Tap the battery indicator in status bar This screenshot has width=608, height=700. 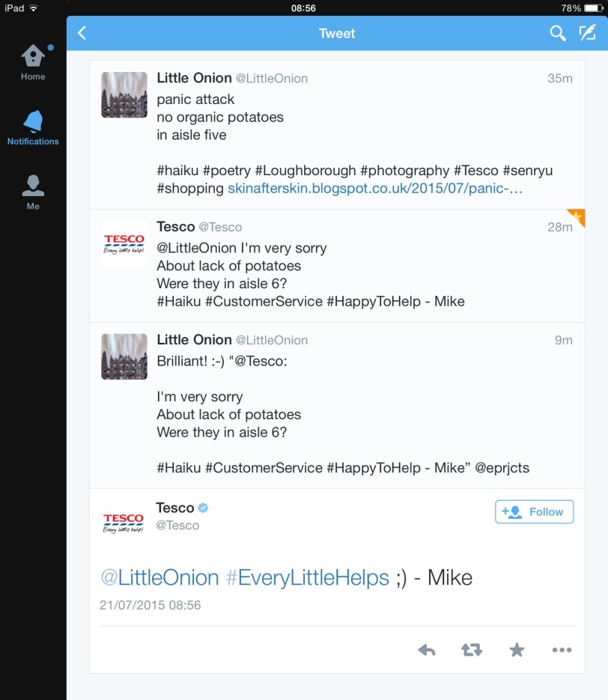[595, 8]
